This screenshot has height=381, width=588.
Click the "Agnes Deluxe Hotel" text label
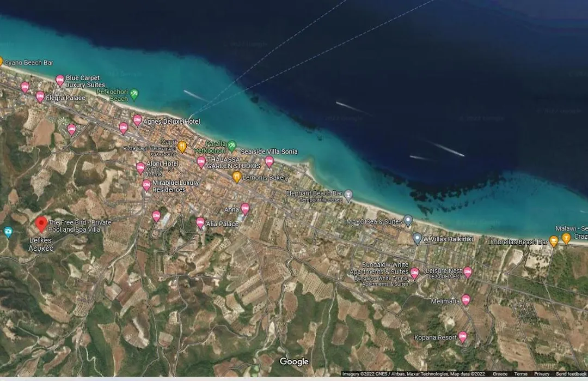171,121
